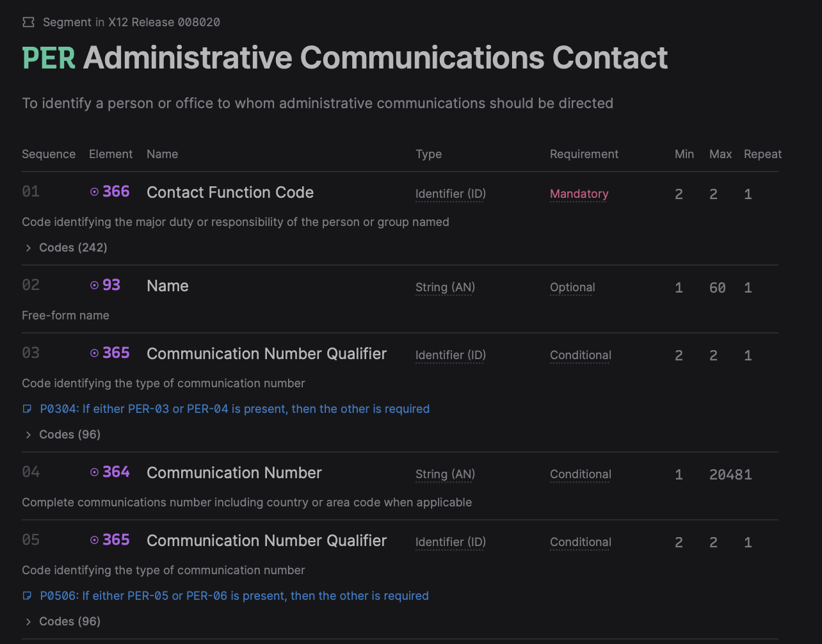Open element 365 link in sequence 03 row
This screenshot has height=644, width=822.
click(x=116, y=353)
